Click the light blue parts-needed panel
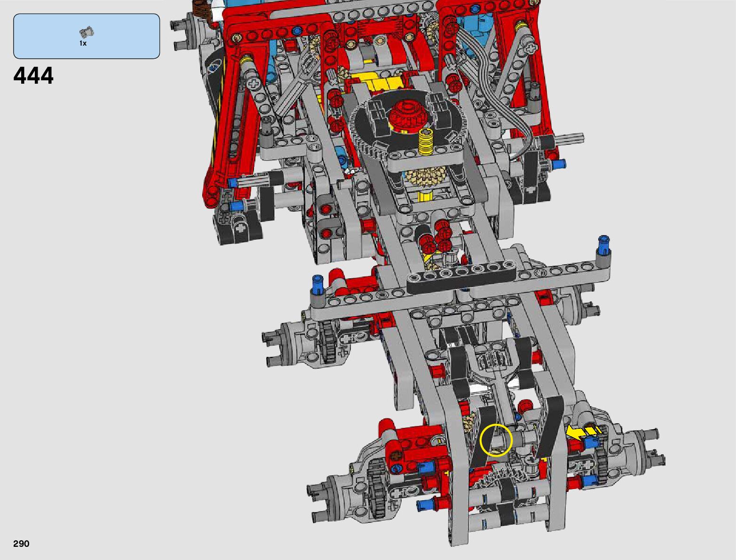 point(87,36)
